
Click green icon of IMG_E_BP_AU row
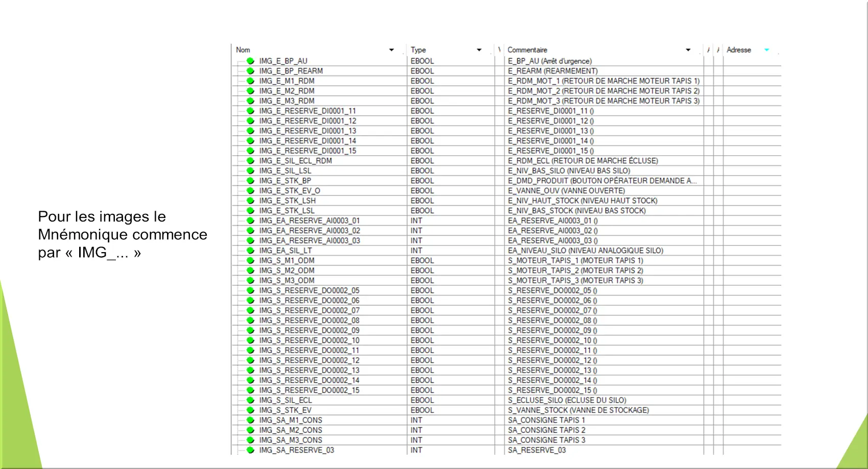click(x=250, y=61)
